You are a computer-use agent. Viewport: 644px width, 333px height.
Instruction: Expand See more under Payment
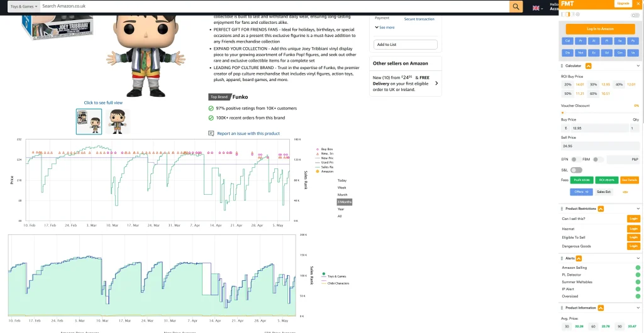tap(385, 28)
